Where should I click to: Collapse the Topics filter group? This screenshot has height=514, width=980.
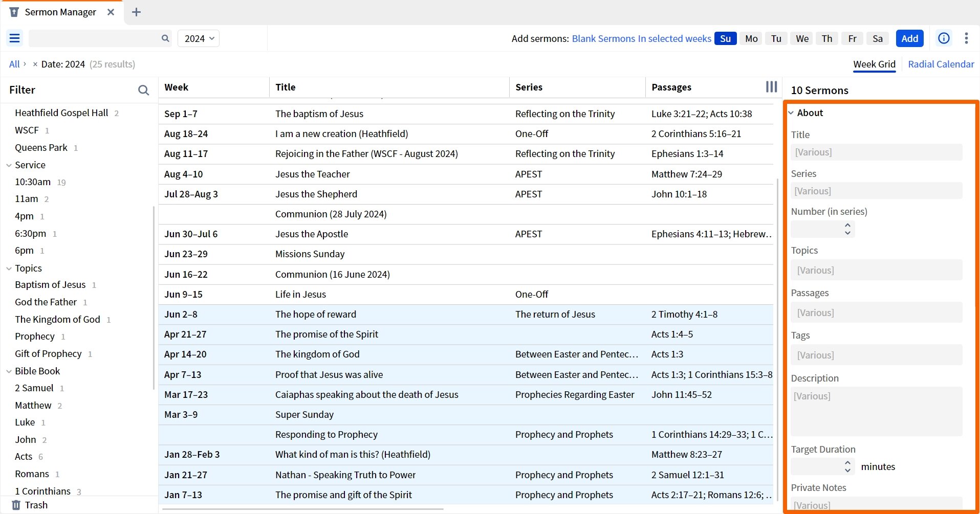click(x=9, y=269)
